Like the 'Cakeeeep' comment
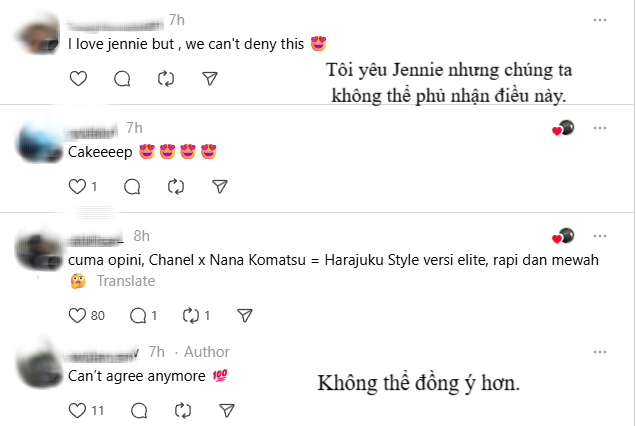636x426 pixels. coord(78,186)
